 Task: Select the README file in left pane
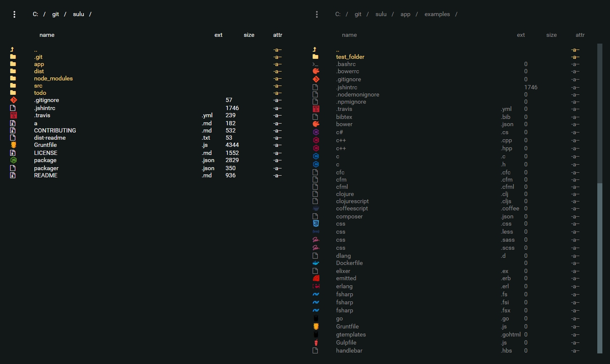(46, 175)
